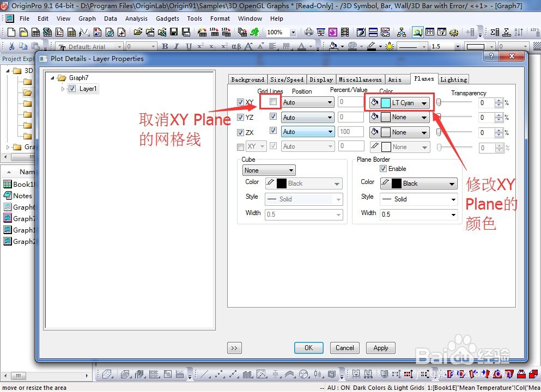Toggle the YZ plane Grid Lines checkbox
The image size is (541, 392).
(x=273, y=117)
